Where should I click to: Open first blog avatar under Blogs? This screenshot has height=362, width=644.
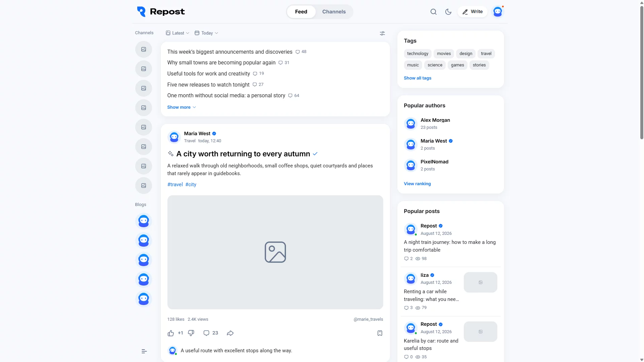[x=144, y=221]
